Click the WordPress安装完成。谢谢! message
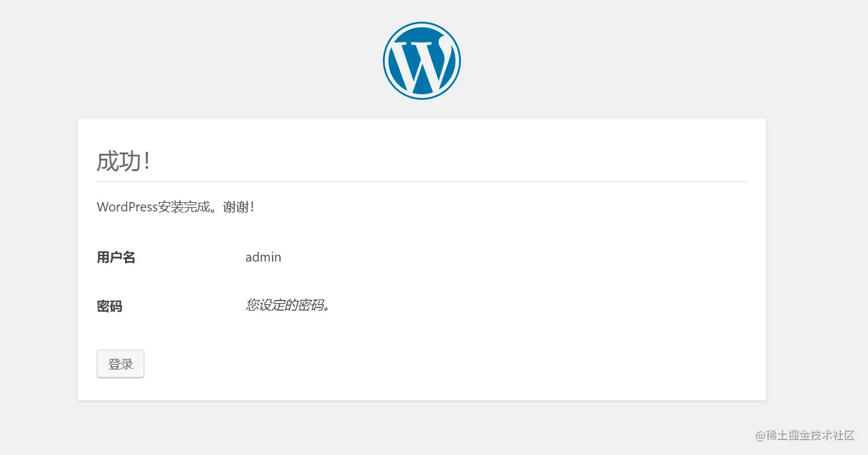868x455 pixels. [x=176, y=207]
